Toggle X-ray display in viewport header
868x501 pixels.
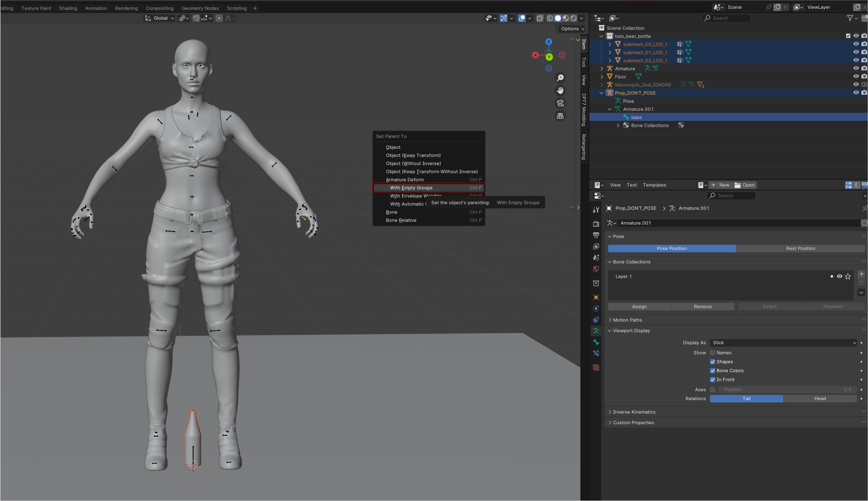pyautogui.click(x=540, y=18)
